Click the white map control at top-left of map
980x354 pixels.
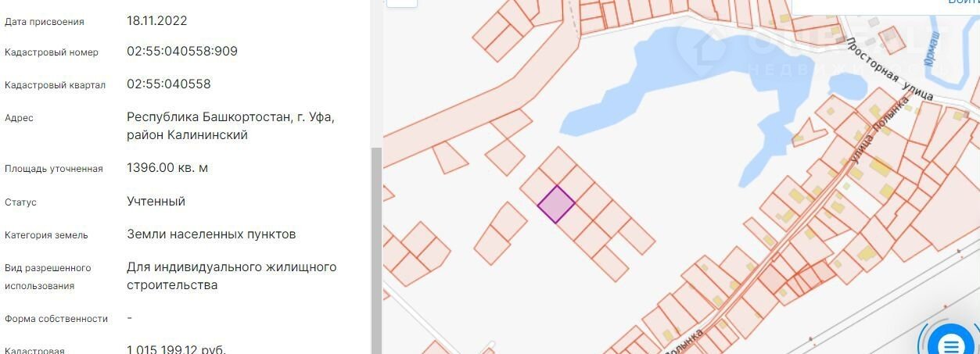(402, 2)
